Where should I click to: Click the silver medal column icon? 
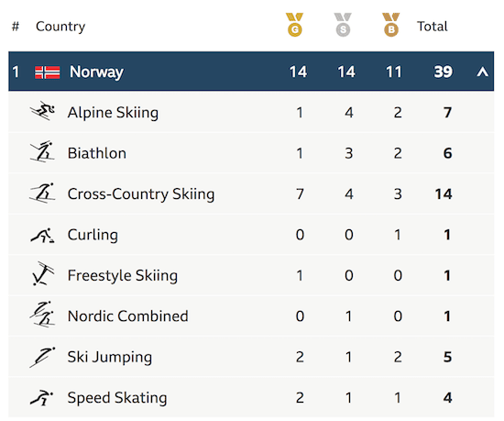[x=343, y=25]
